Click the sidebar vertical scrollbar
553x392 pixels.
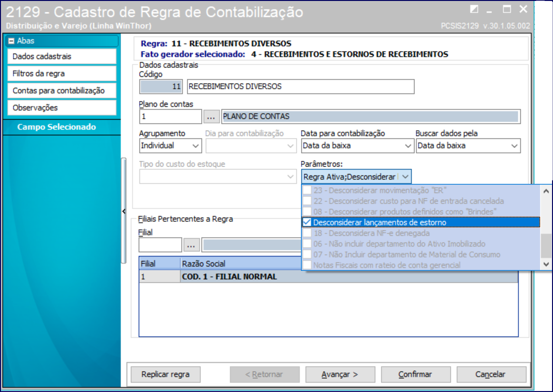(x=124, y=211)
